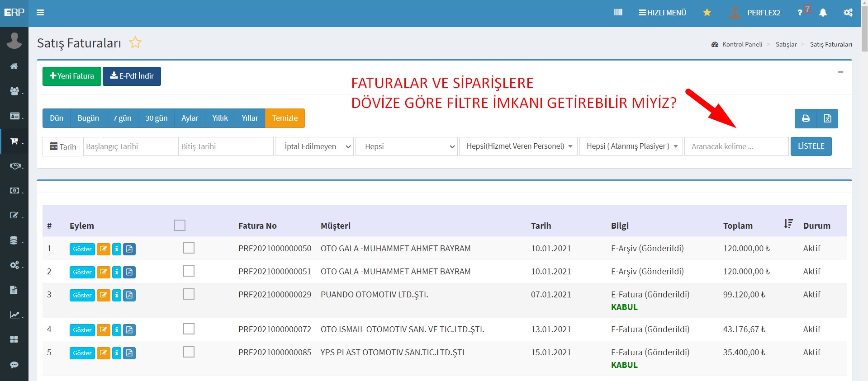Click the edit icon for invoice PRF2021000000050
The height and width of the screenshot is (381, 868).
pyautogui.click(x=104, y=249)
